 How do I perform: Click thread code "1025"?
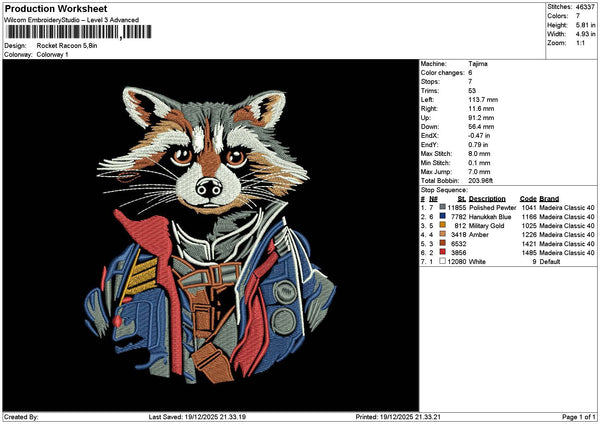(529, 225)
